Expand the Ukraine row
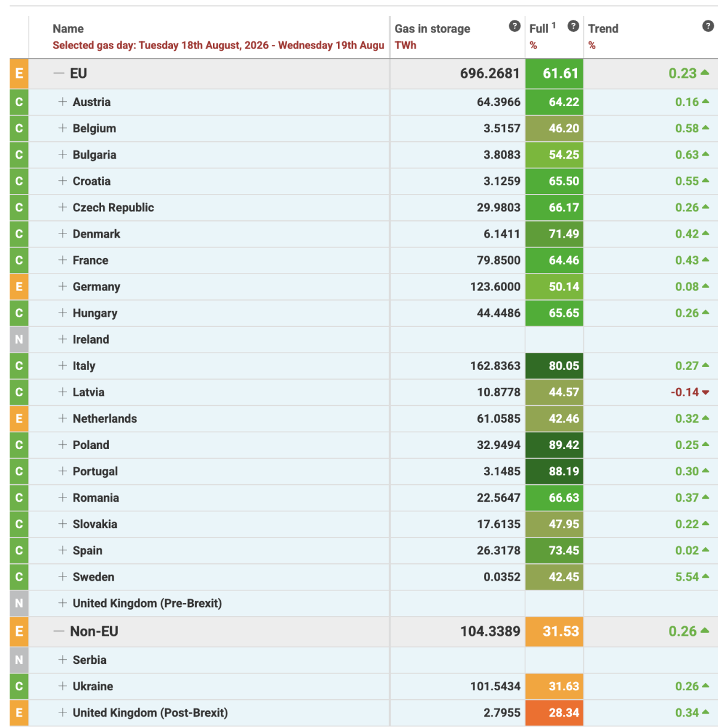 (x=63, y=685)
